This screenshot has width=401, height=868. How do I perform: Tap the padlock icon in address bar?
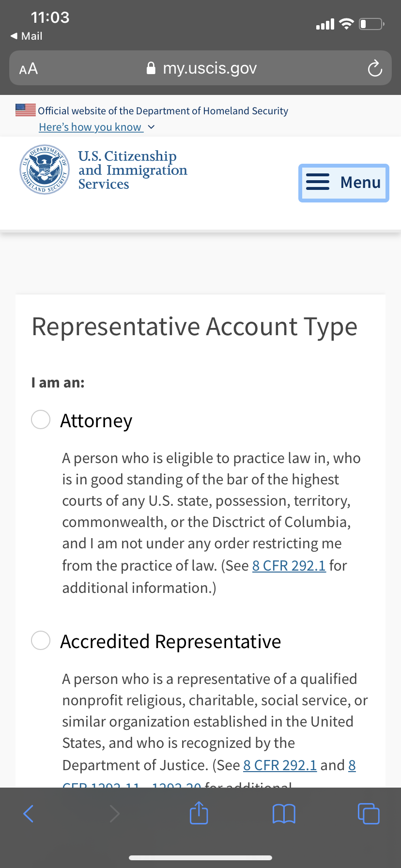pos(151,68)
